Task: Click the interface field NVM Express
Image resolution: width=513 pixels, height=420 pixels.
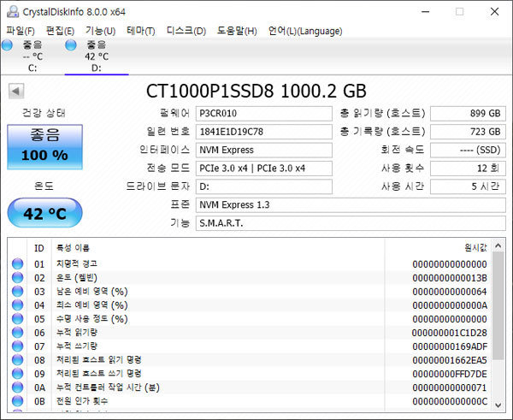Action: click(264, 150)
